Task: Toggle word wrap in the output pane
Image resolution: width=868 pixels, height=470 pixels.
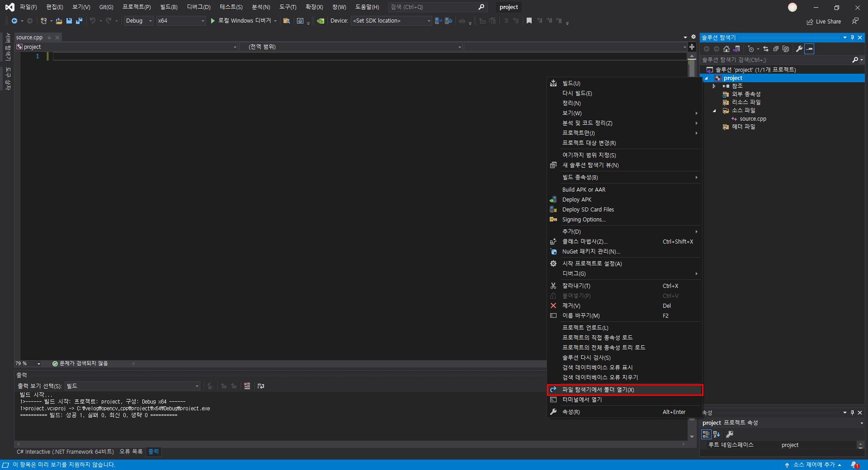Action: 261,387
